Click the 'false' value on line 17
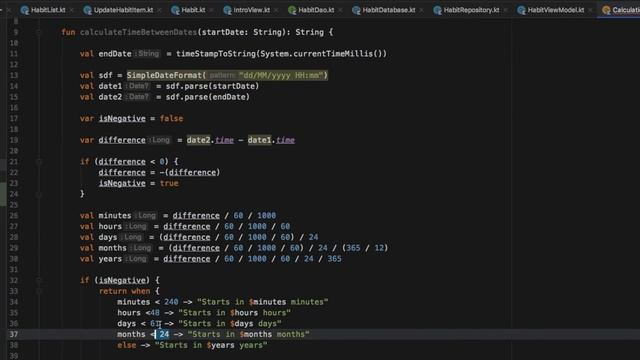The height and width of the screenshot is (360, 640). 171,118
